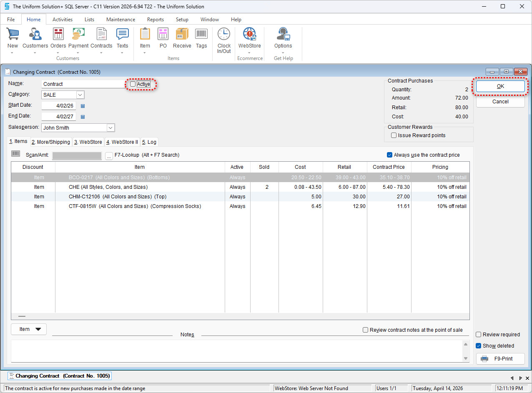The width and height of the screenshot is (532, 393).
Task: Switch to the More/Shipping tab
Action: point(51,142)
